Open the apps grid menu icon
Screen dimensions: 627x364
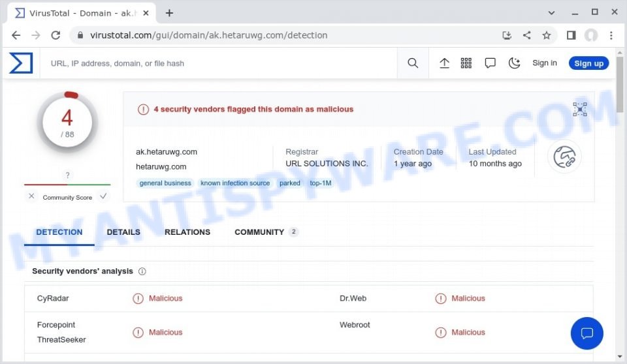[x=466, y=63]
